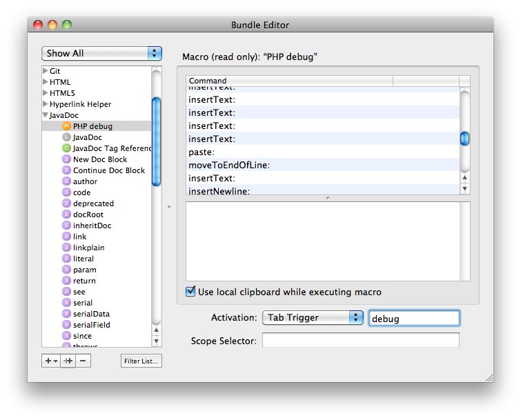This screenshot has height=420, width=521.
Task: Click the snippet icon beside serial
Action: pyautogui.click(x=67, y=303)
